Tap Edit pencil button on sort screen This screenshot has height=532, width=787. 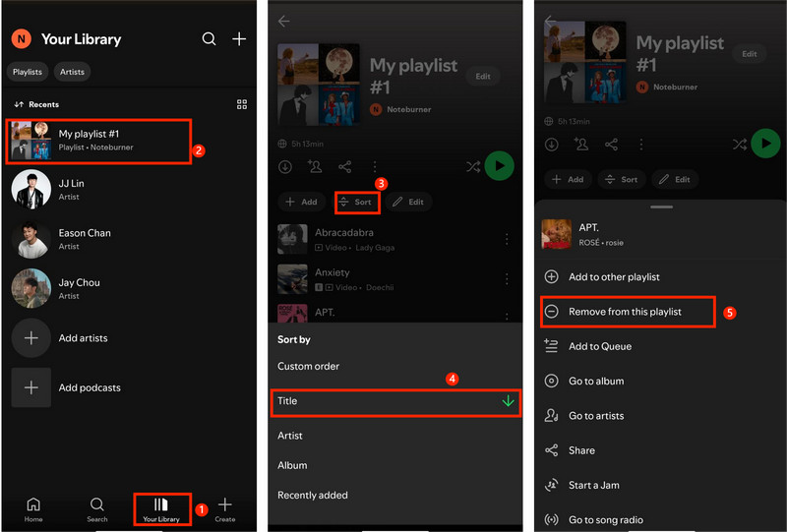(409, 202)
